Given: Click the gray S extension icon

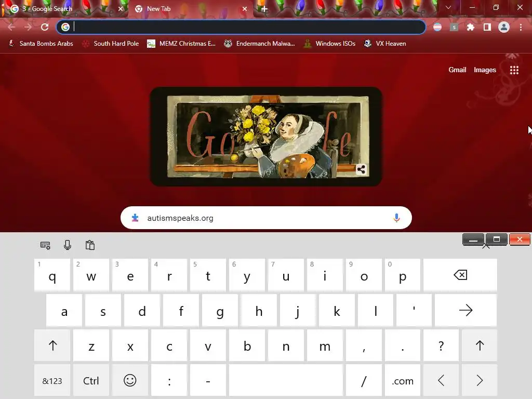Looking at the screenshot, I should pos(454,27).
